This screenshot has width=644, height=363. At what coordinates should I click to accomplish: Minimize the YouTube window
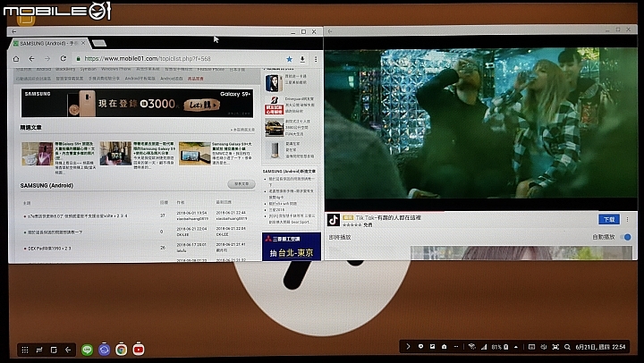coord(607,30)
